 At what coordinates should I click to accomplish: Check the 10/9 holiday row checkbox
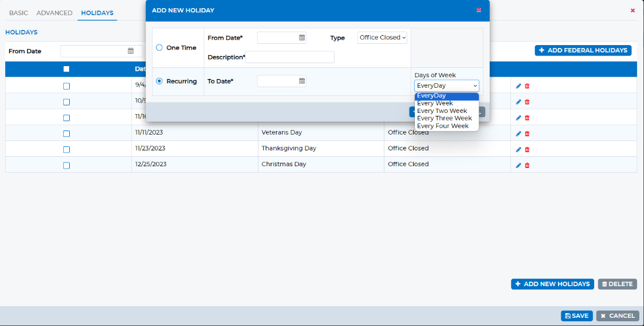(67, 102)
